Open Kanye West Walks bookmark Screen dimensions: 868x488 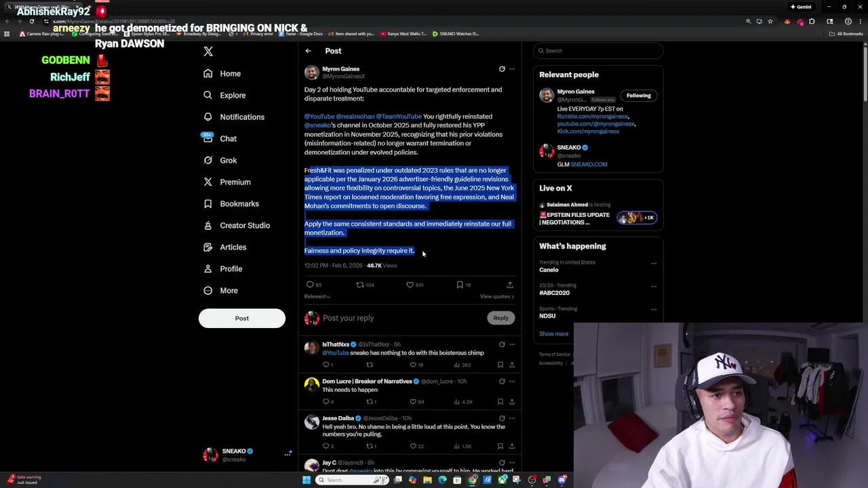pyautogui.click(x=403, y=33)
